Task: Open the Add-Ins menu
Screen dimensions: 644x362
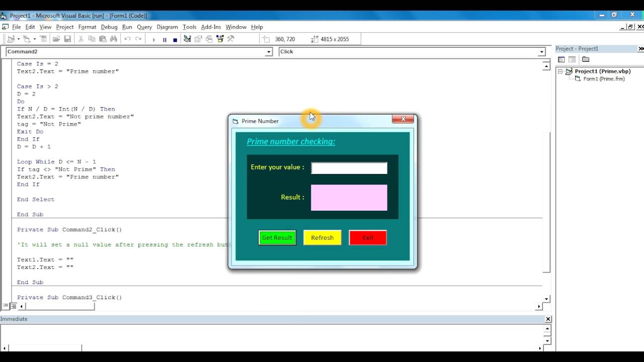Action: coord(211,27)
